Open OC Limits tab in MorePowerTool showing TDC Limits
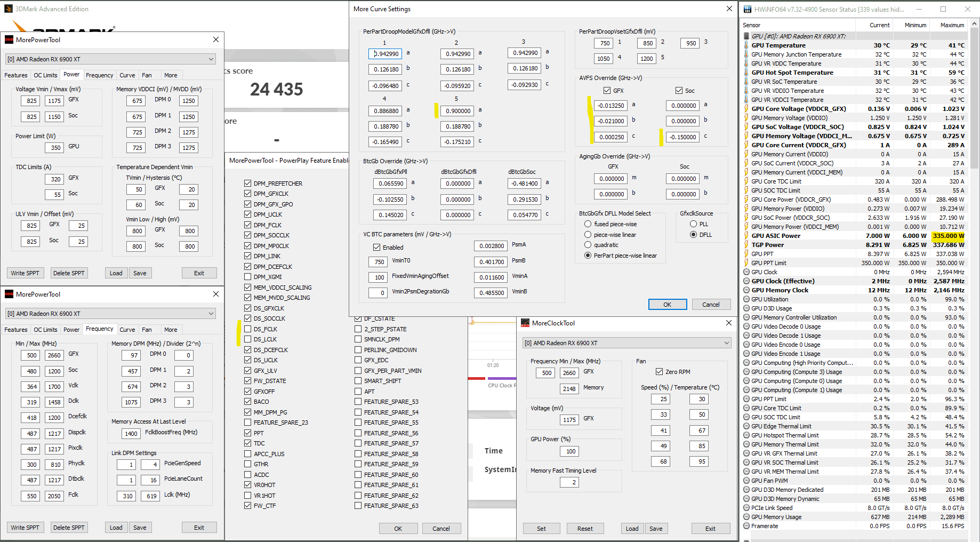Viewport: 980px width, 542px height. pos(45,75)
